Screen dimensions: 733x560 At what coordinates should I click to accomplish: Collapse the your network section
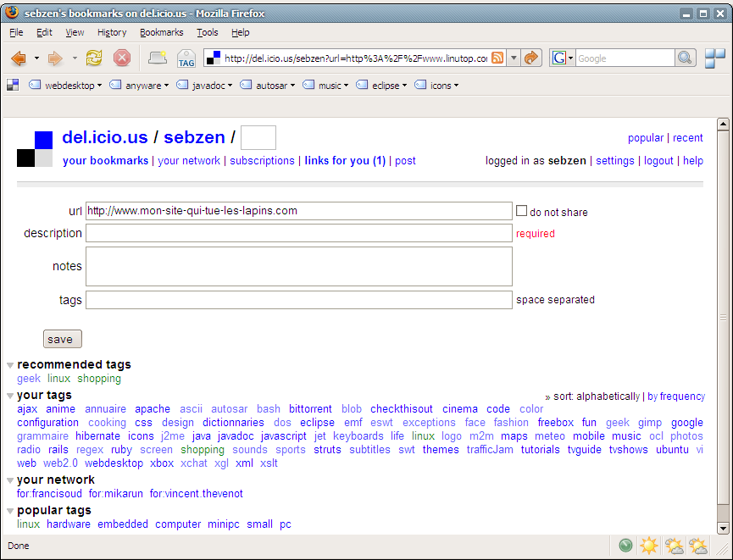coord(10,480)
